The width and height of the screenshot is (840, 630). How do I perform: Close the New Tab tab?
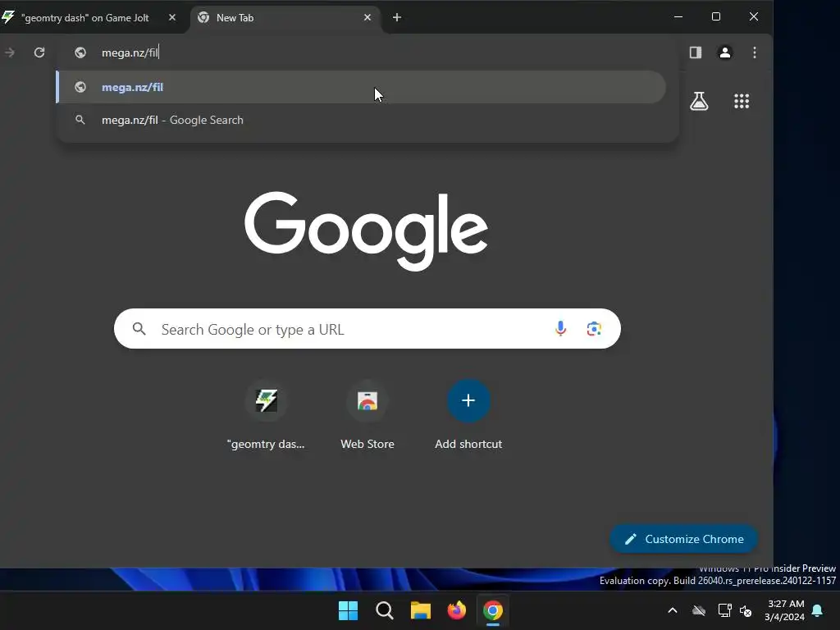point(367,18)
